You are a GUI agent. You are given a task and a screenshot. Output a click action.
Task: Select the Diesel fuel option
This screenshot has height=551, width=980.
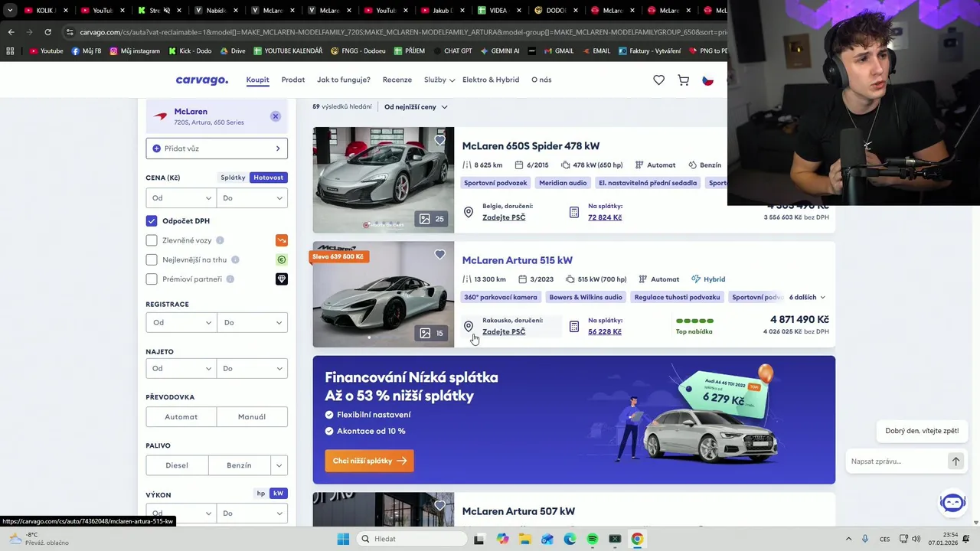point(177,465)
